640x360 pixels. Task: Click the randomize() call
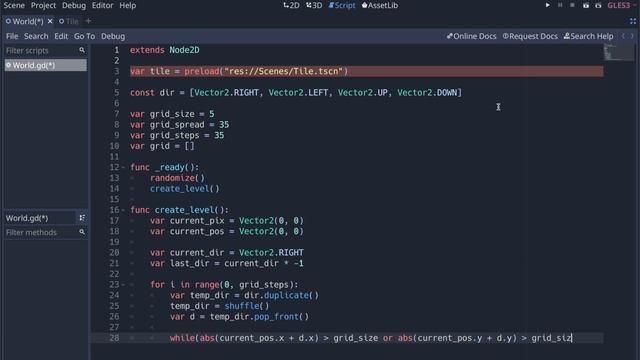pyautogui.click(x=177, y=178)
